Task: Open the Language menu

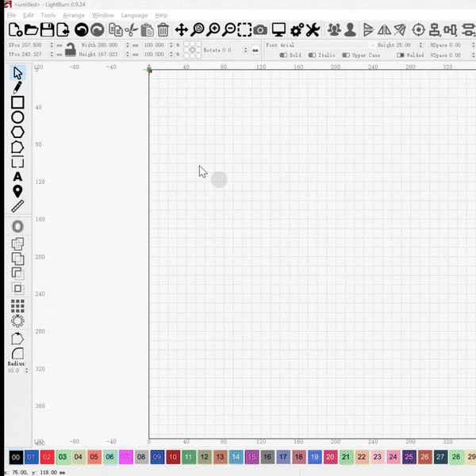Action: [x=134, y=15]
